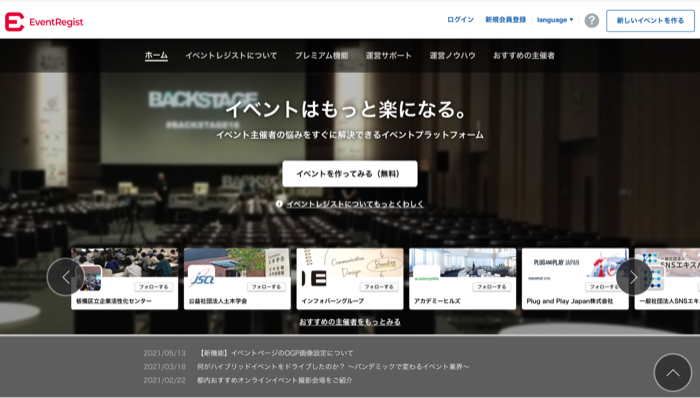Toggle フォローする on 板橋区立企業活性化センター card
Screen dimensions: 700x398
coord(154,286)
